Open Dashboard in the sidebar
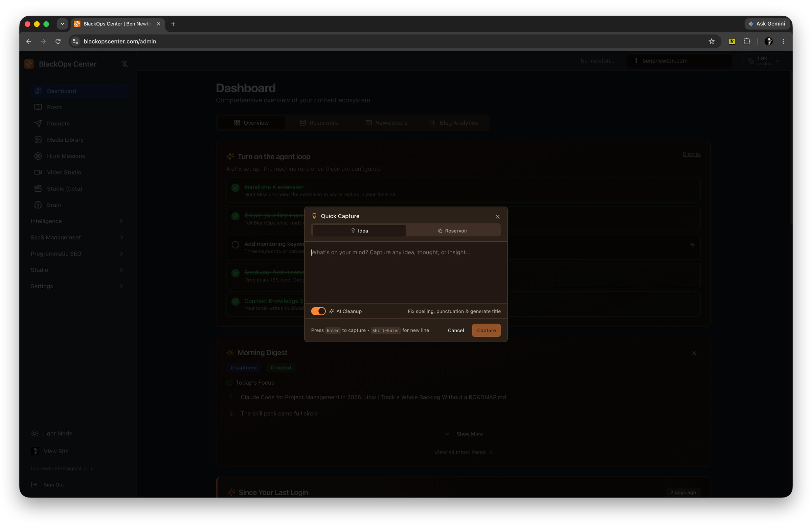 click(x=79, y=91)
